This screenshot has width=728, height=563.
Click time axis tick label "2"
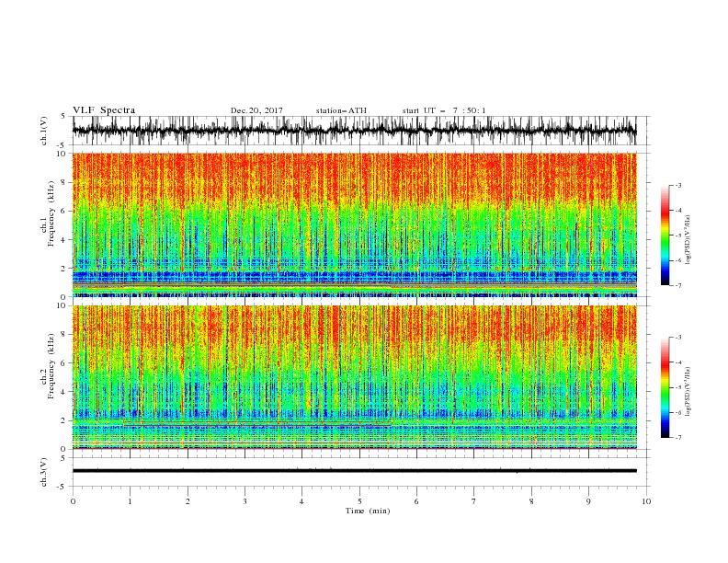(188, 501)
